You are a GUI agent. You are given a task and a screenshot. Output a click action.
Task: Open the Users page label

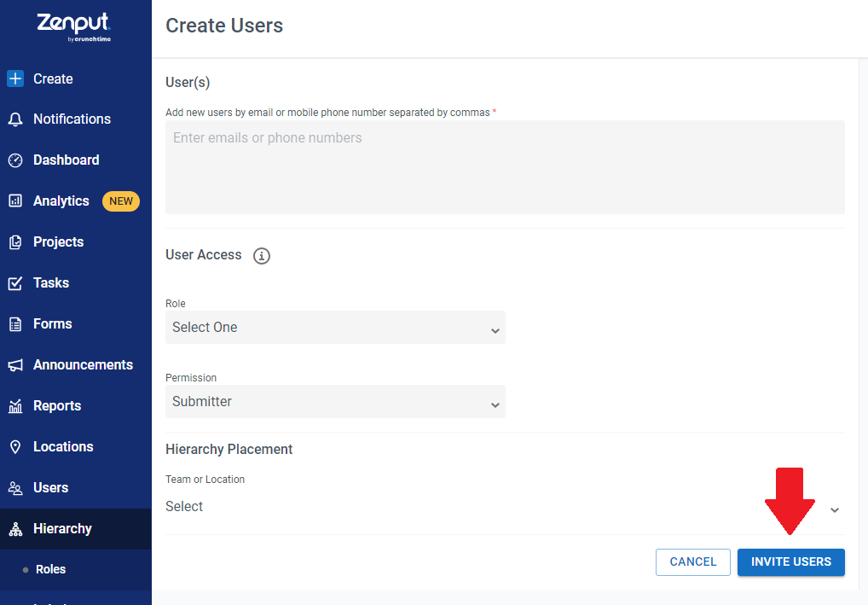point(51,488)
